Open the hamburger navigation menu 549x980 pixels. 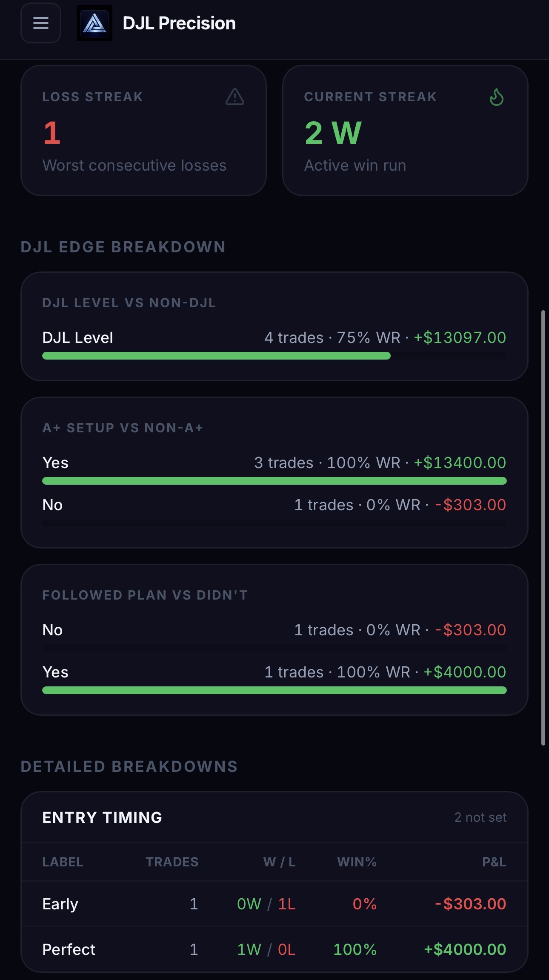pos(40,23)
